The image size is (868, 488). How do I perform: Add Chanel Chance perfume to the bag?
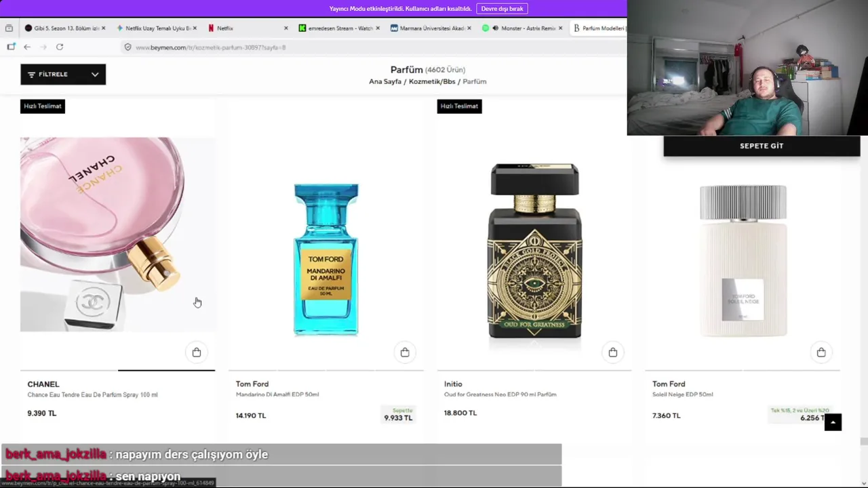click(197, 352)
